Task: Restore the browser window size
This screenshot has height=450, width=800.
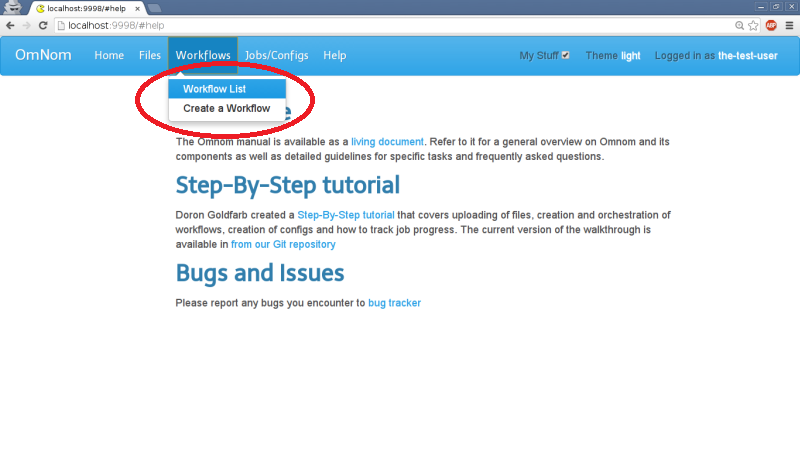Action: click(776, 7)
